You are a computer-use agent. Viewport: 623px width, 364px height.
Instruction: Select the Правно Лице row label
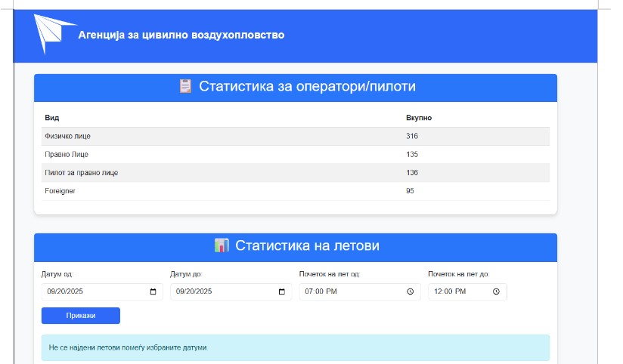click(67, 154)
